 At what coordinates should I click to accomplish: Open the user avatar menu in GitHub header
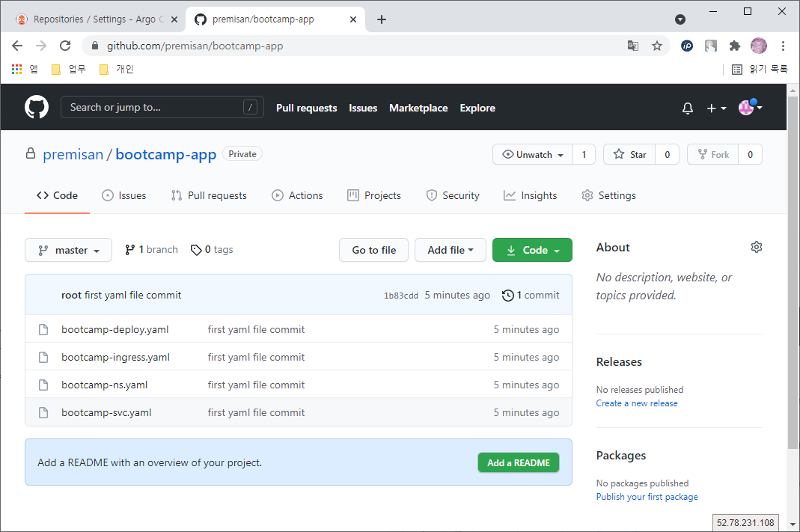click(750, 107)
